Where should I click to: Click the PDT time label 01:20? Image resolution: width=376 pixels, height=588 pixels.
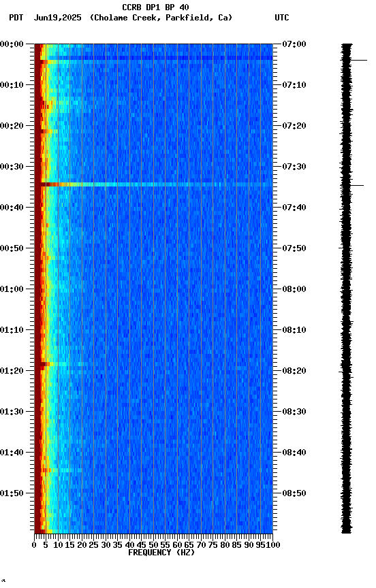click(x=12, y=372)
